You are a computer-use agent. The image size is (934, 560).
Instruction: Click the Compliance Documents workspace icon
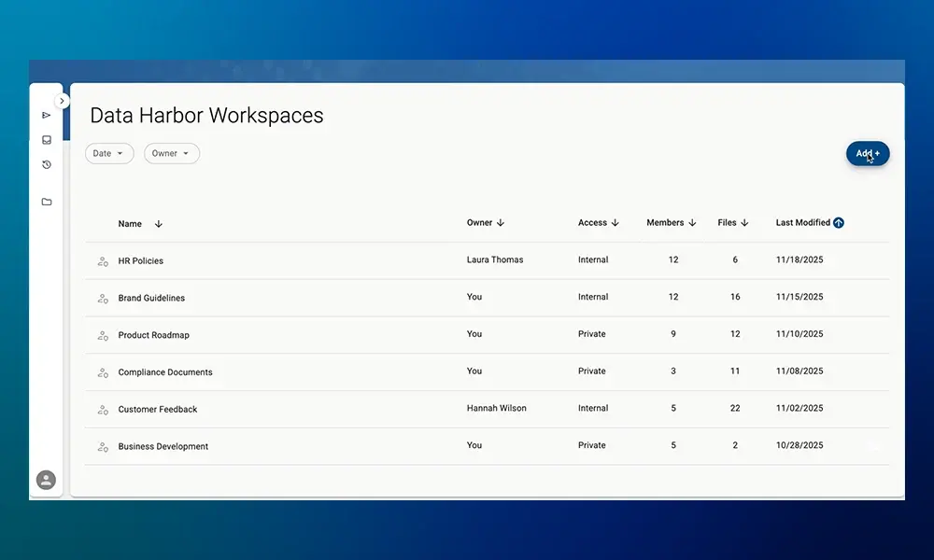click(103, 372)
